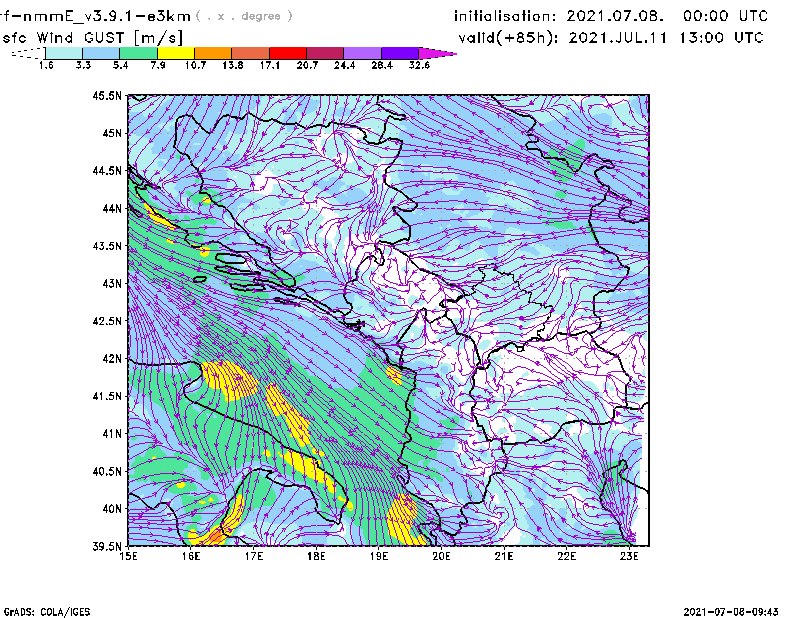Click the green 5.4–7.9 color swatch

click(139, 53)
